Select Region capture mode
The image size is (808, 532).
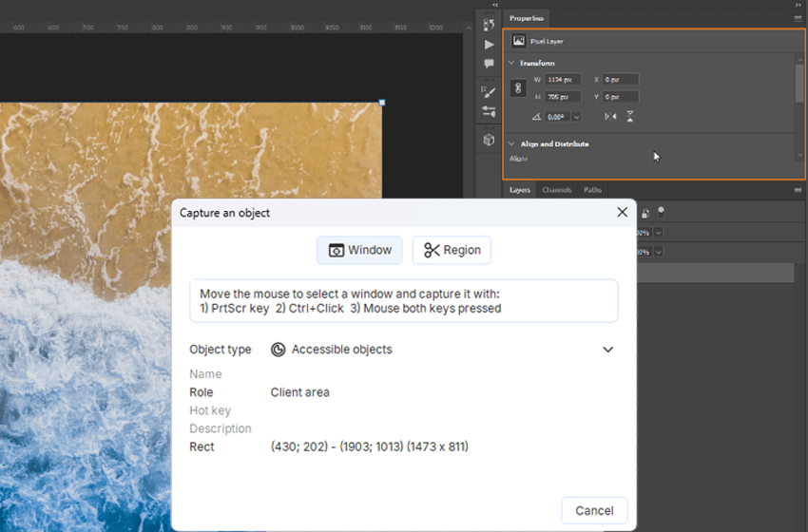point(452,250)
